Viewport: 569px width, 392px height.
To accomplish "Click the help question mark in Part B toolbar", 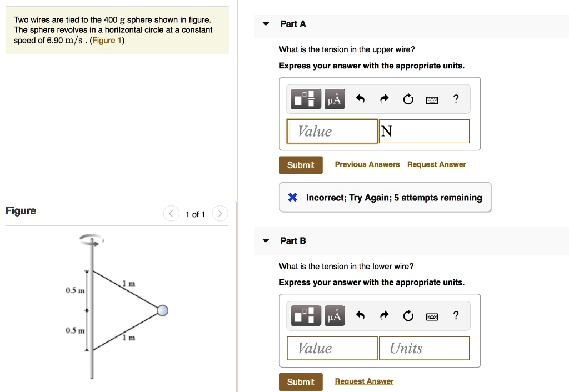I will 456,315.
